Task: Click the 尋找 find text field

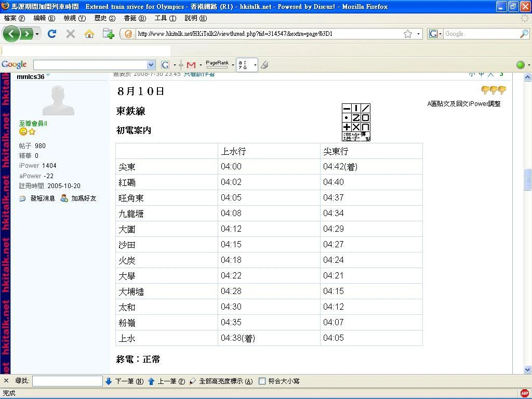Action: click(x=67, y=381)
